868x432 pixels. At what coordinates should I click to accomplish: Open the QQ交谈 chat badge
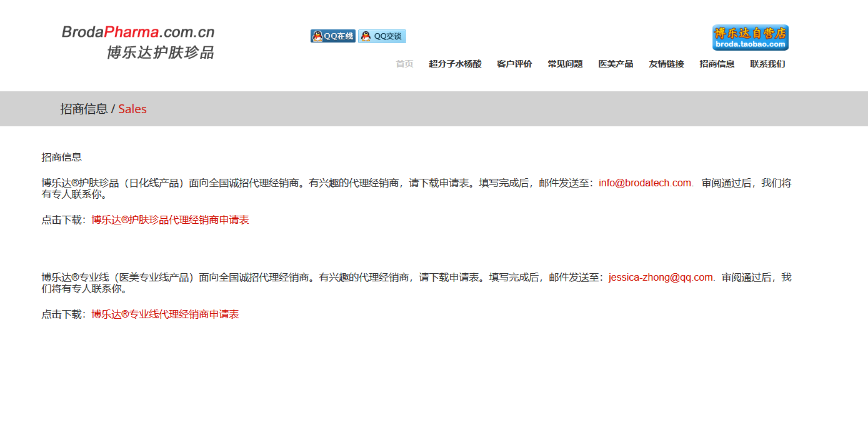coord(382,36)
